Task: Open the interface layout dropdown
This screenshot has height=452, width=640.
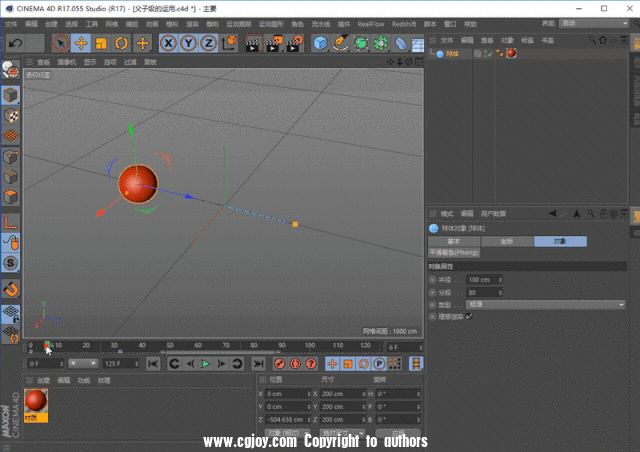Action: [x=593, y=24]
